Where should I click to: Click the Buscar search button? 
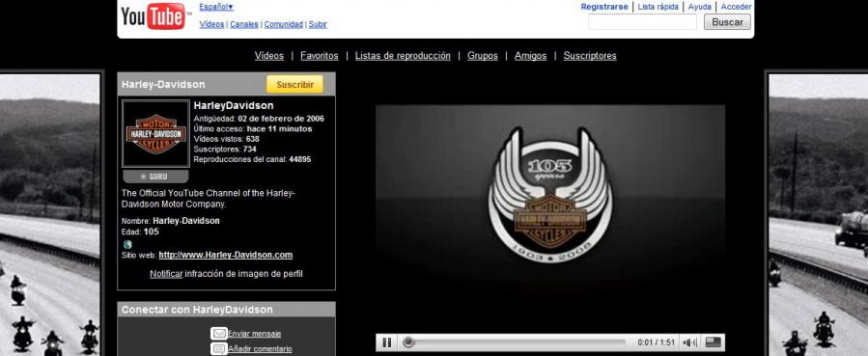coord(727,22)
